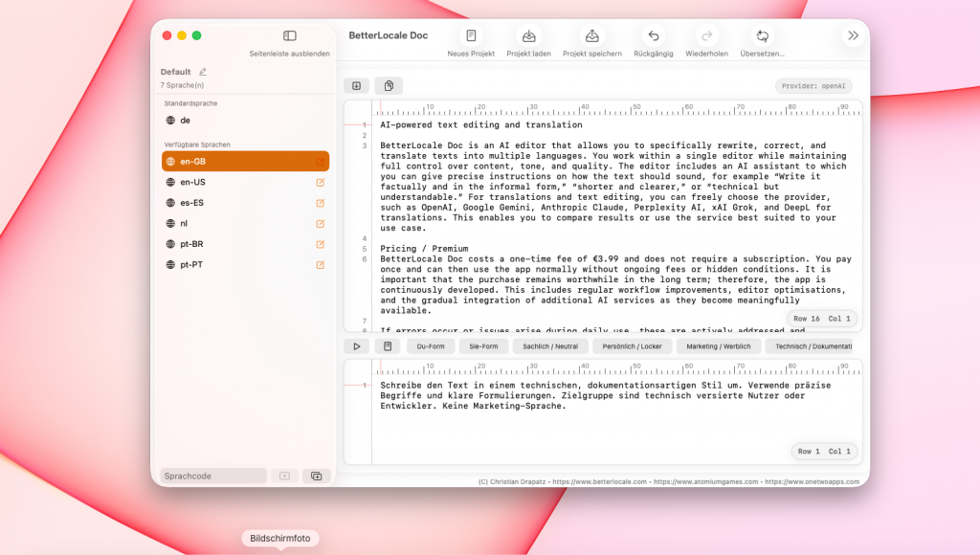Viewport: 980px width, 555px height.
Task: Expand hidden toolbar items via double chevron
Action: (853, 35)
